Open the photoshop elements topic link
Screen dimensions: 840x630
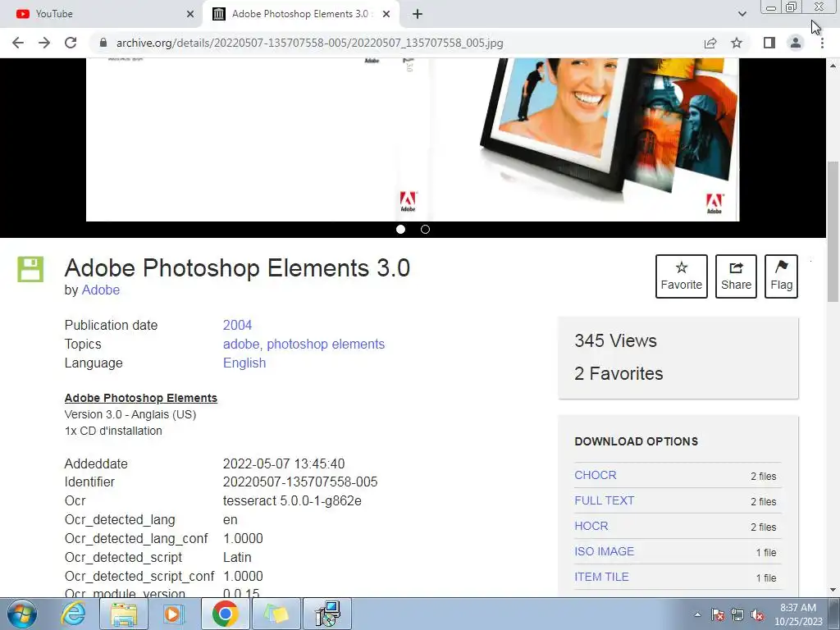(x=326, y=344)
